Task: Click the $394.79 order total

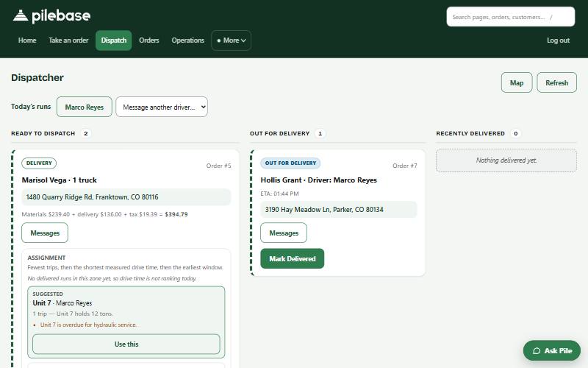Action: point(176,214)
